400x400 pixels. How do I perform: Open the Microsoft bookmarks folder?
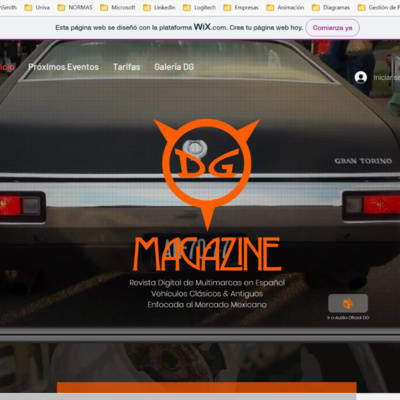click(x=118, y=7)
